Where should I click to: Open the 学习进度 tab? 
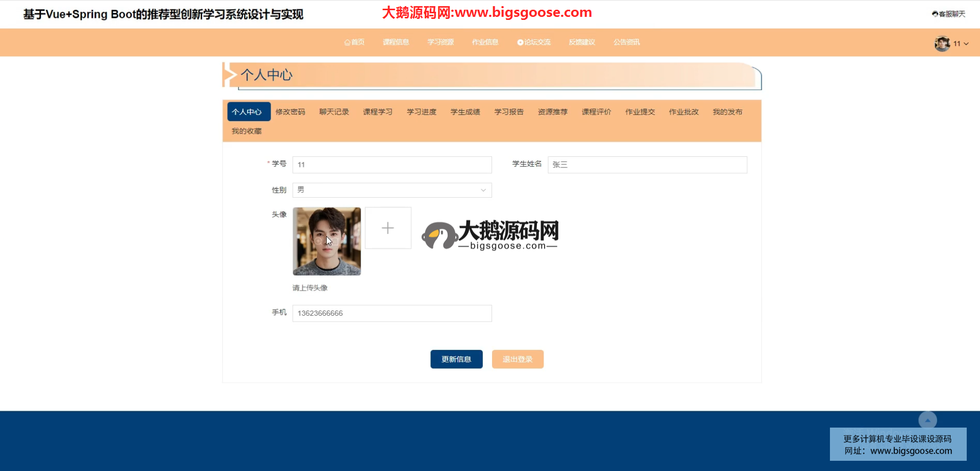(x=421, y=112)
